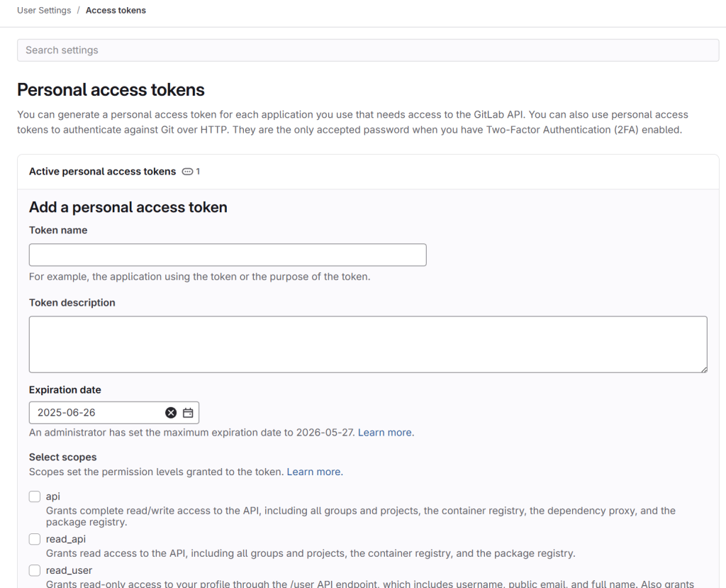Viewport: 726px width, 588px height.
Task: Open Learn more link about scopes
Action: point(315,472)
